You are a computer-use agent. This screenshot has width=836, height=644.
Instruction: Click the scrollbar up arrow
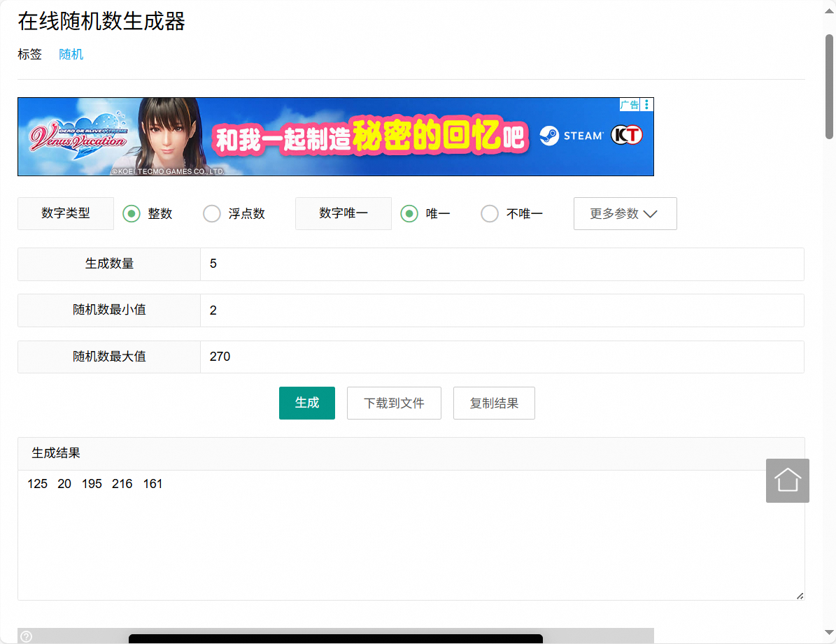click(x=829, y=10)
